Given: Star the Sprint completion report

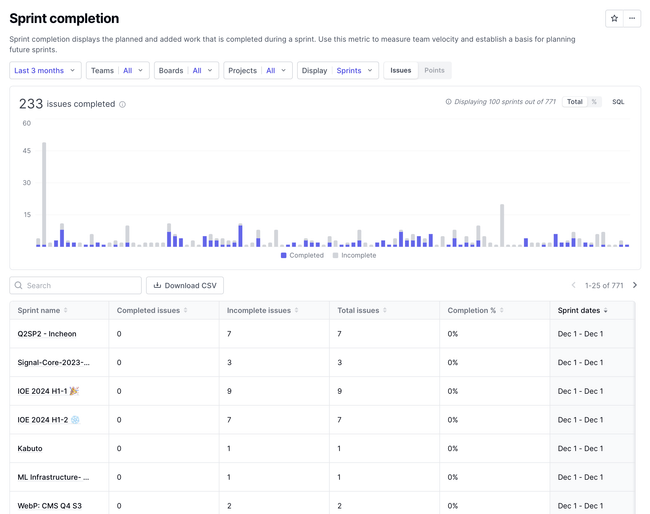Looking at the screenshot, I should [614, 18].
